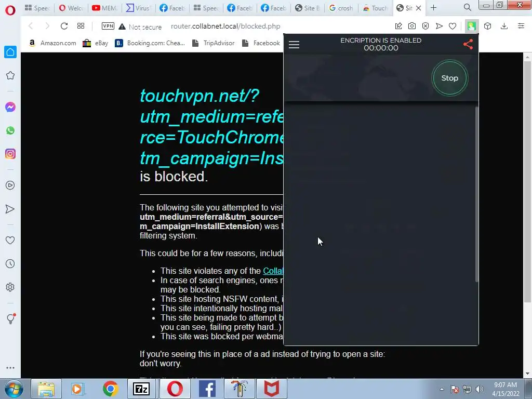The height and width of the screenshot is (399, 532).
Task: Open the ad blocker shield icon
Action: coord(425,26)
